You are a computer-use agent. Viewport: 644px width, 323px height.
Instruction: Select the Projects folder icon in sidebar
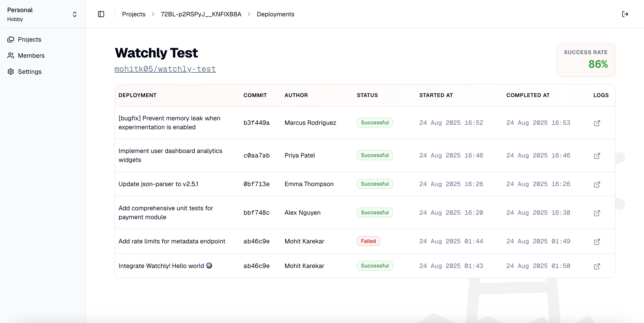click(x=11, y=39)
